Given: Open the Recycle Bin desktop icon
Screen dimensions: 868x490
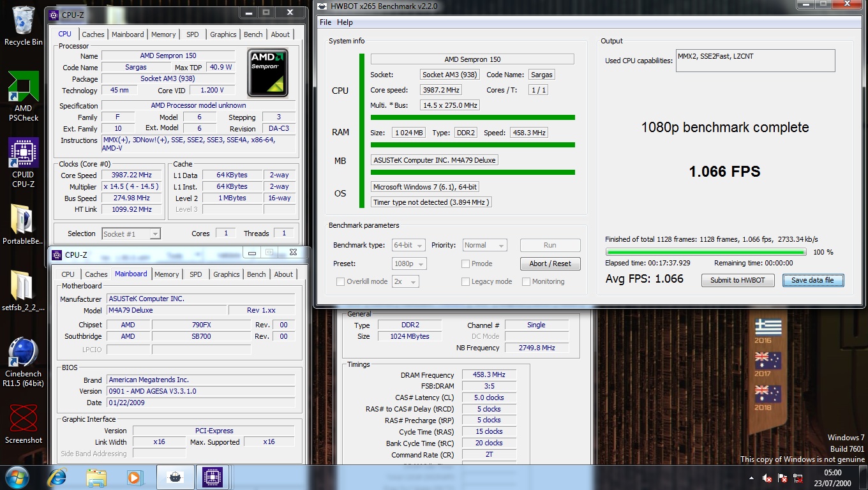Looking at the screenshot, I should pyautogui.click(x=24, y=26).
